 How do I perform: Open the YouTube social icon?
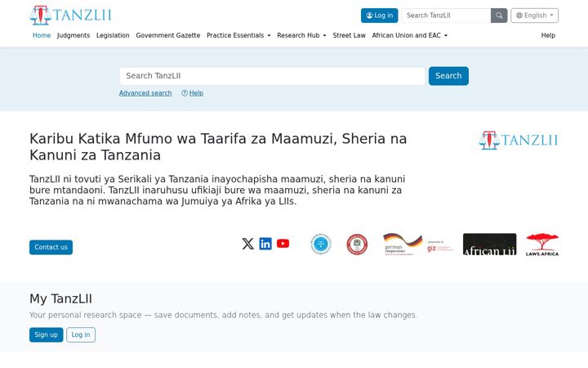(x=283, y=244)
